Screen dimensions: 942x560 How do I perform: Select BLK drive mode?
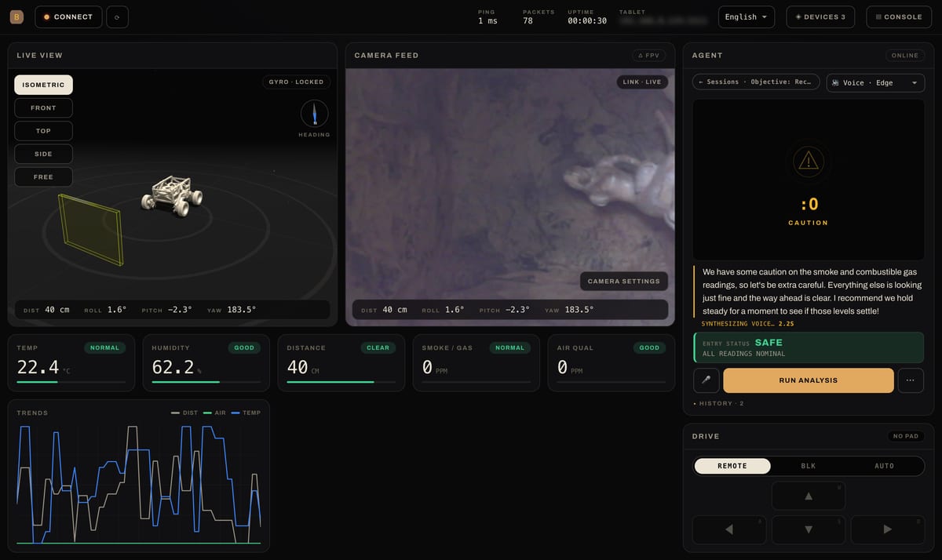(809, 466)
